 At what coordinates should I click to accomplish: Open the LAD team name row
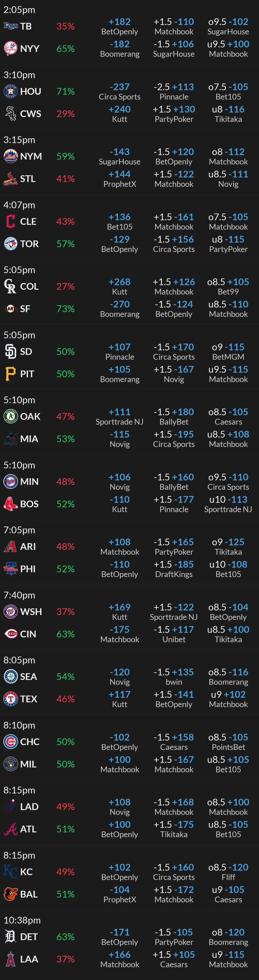tap(29, 806)
